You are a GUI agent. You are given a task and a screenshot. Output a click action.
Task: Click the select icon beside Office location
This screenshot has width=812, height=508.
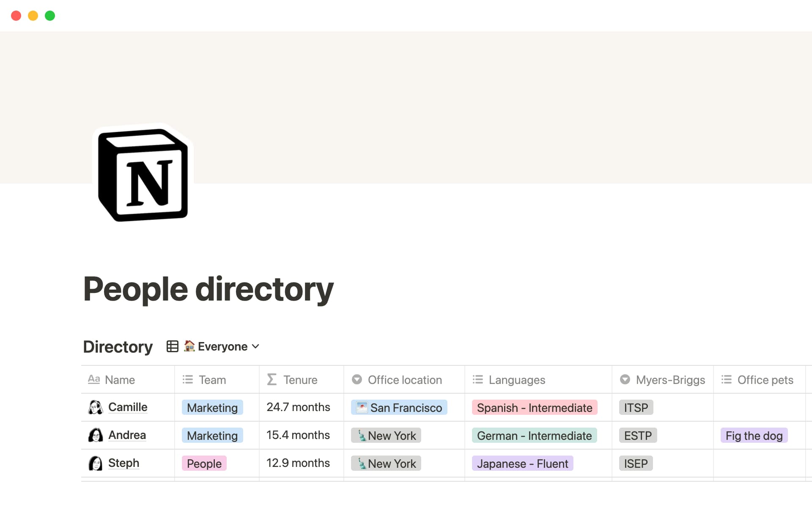(x=357, y=379)
